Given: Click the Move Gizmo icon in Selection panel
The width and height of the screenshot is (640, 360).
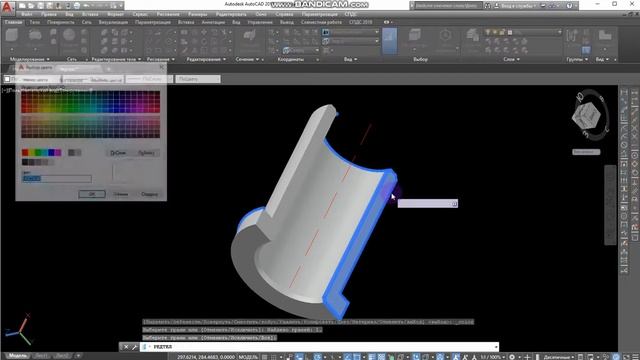Looking at the screenshot, I should [x=445, y=36].
